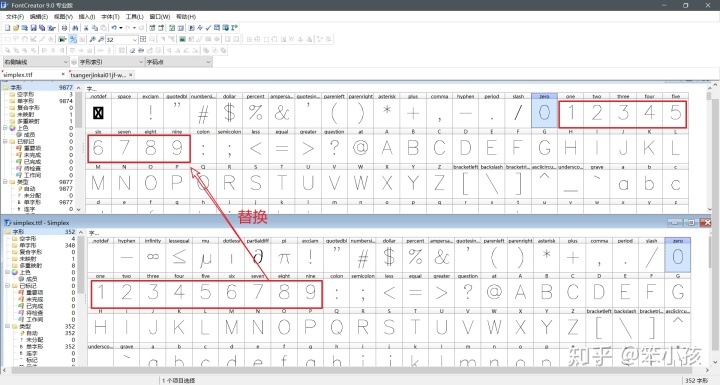Open the zoom size 32 combo box
The height and width of the screenshot is (385, 720).
pos(122,40)
